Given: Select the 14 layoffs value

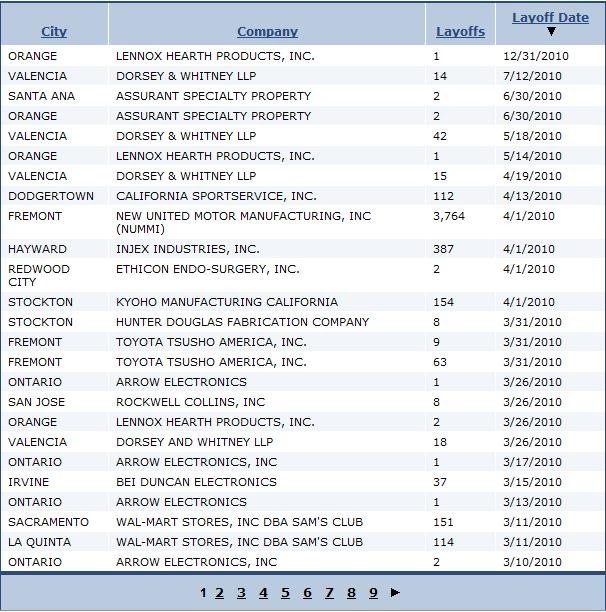Looking at the screenshot, I should click(x=440, y=76).
